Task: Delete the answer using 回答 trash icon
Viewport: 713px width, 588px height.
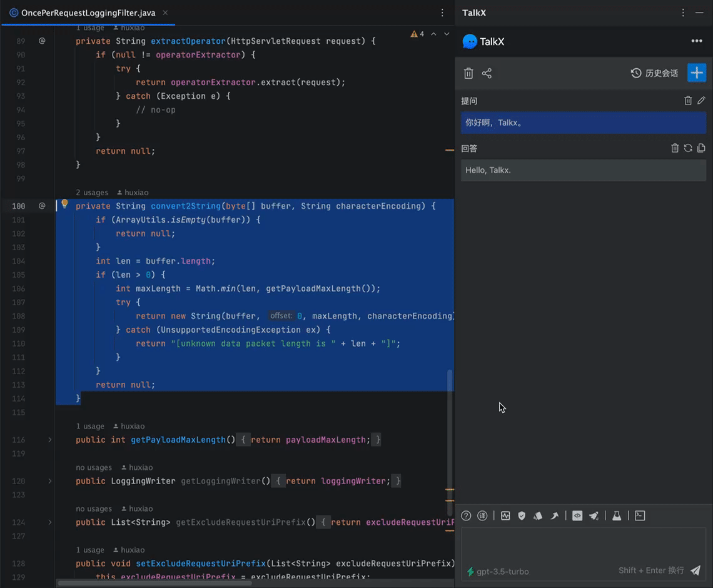Action: [675, 148]
